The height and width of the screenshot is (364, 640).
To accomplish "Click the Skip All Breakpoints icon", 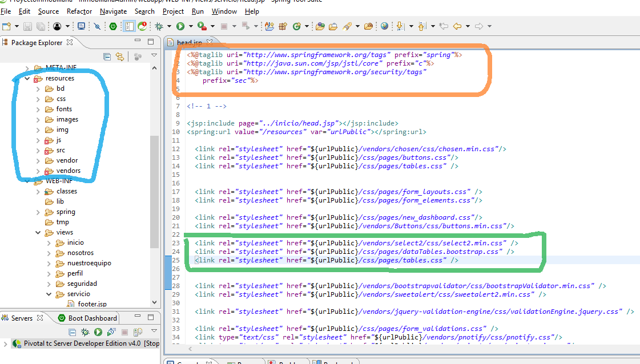I will coord(97,26).
